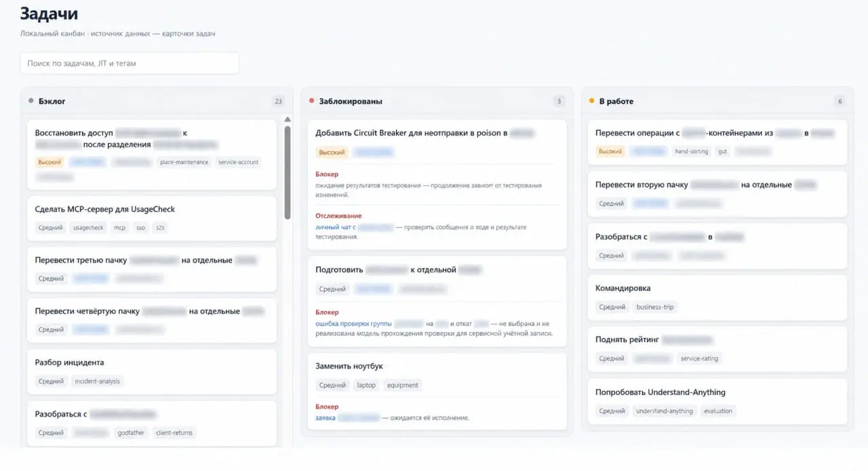Click the evaluation tag
The image size is (868, 471).
[x=718, y=411]
